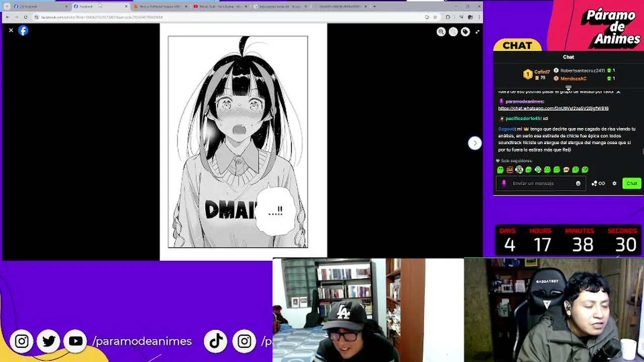Viewport: 644px width, 362px height.
Task: Click the purple chat identity badge icon
Action: tap(504, 184)
